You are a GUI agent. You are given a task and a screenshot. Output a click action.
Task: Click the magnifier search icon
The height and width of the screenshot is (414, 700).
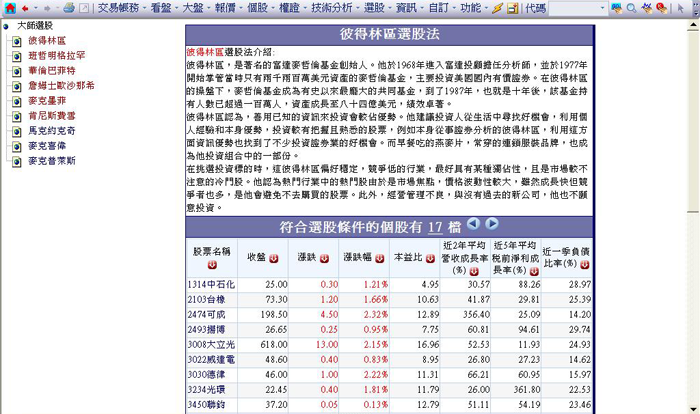pyautogui.click(x=631, y=8)
